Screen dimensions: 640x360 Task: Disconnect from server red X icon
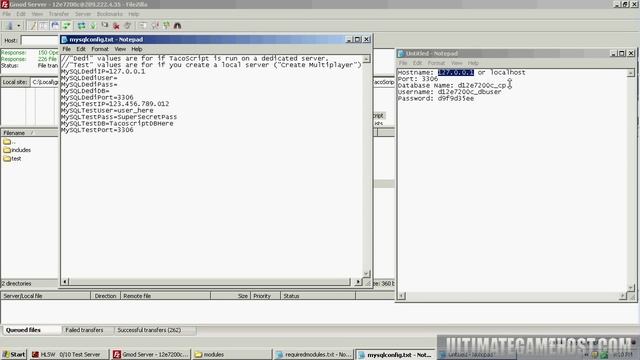[x=116, y=26]
